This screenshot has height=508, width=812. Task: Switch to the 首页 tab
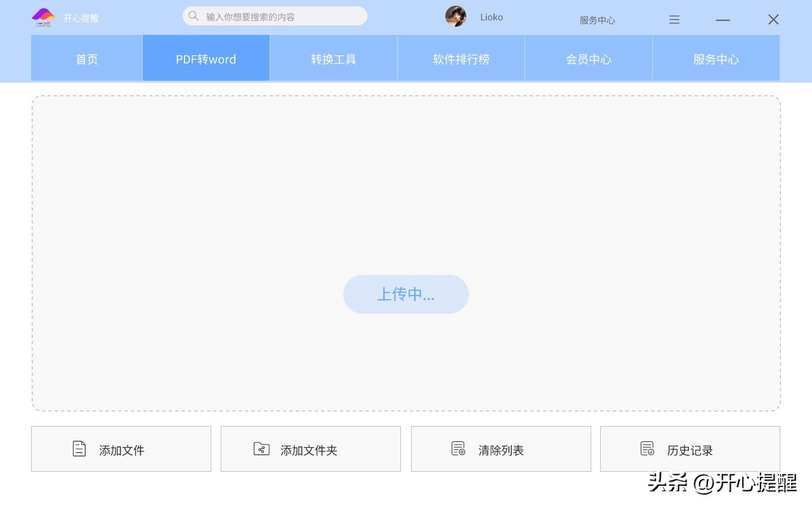tap(86, 58)
